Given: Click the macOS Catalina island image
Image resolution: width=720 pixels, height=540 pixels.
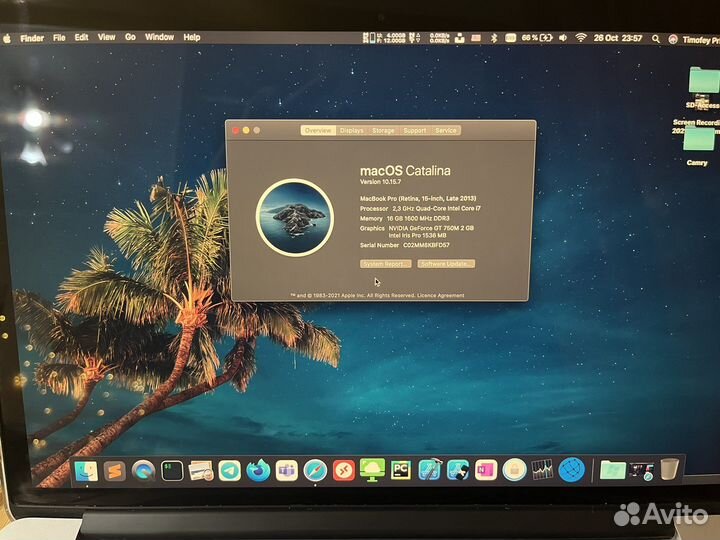Looking at the screenshot, I should (x=295, y=218).
